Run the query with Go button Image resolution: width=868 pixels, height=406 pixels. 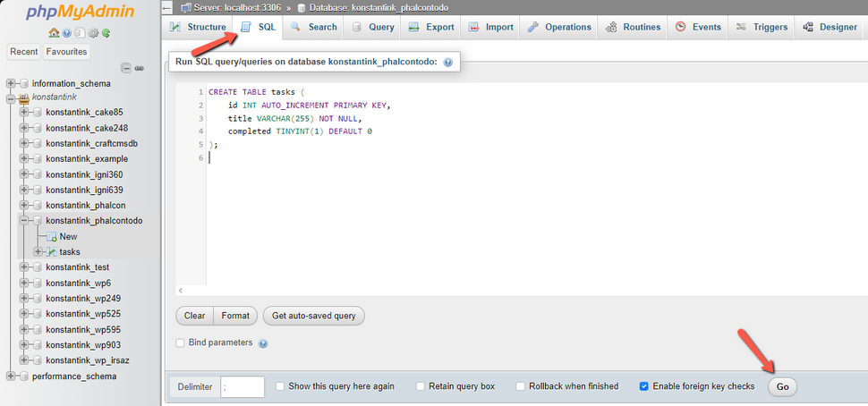point(782,386)
